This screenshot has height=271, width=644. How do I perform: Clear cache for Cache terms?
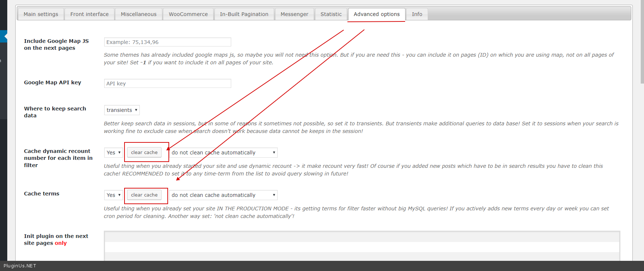tap(144, 195)
